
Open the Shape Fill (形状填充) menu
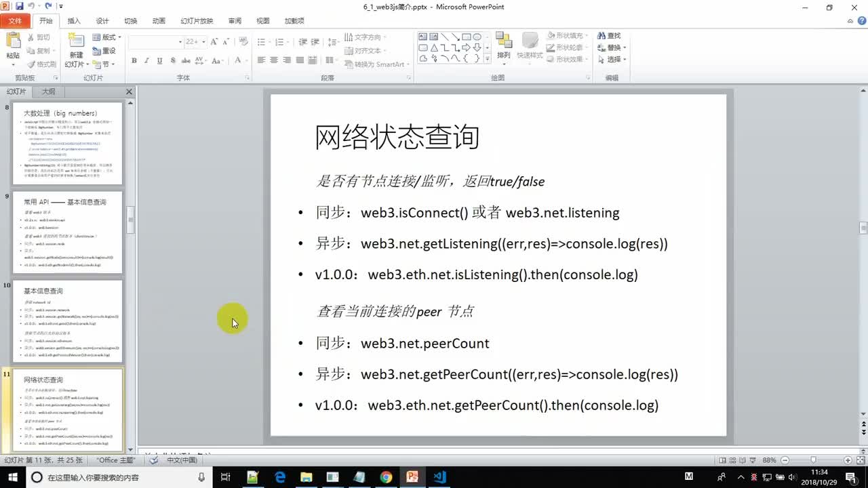[x=567, y=35]
